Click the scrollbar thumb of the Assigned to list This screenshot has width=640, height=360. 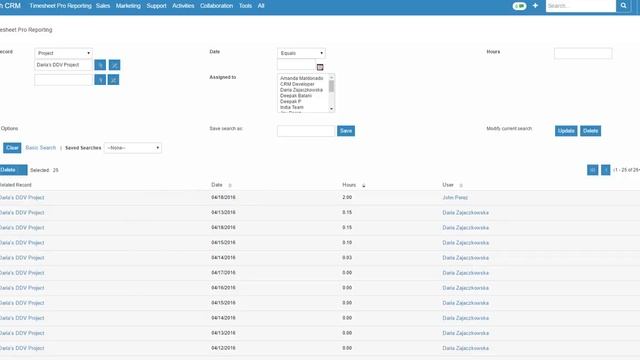tap(331, 86)
